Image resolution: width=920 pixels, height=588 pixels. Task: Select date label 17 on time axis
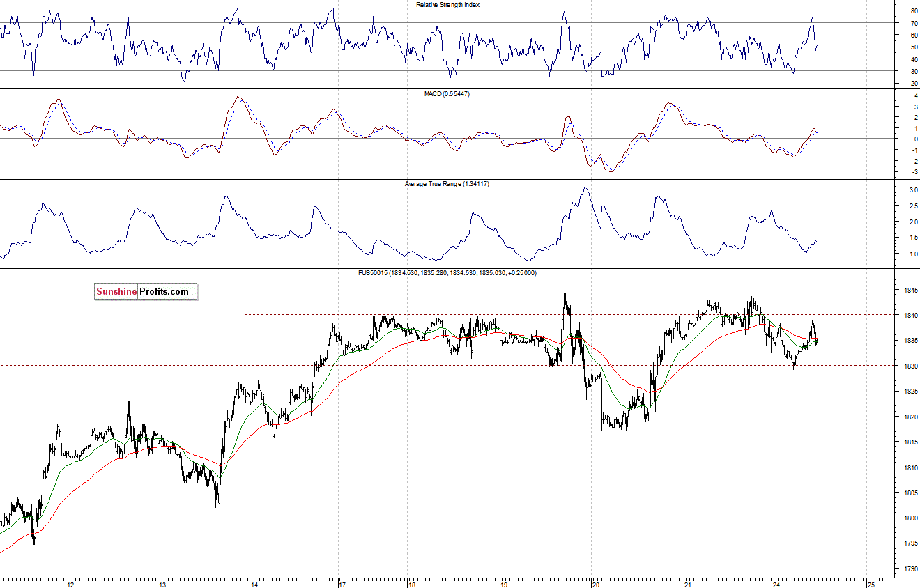click(x=342, y=584)
